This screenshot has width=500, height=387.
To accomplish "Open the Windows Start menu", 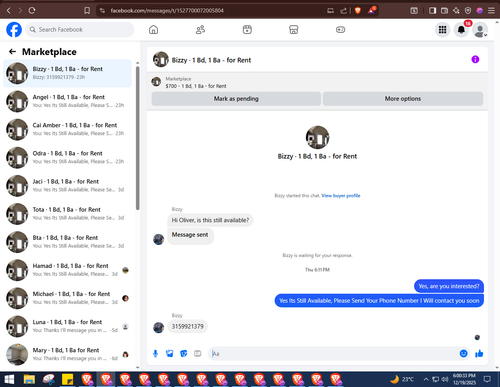I will point(9,379).
